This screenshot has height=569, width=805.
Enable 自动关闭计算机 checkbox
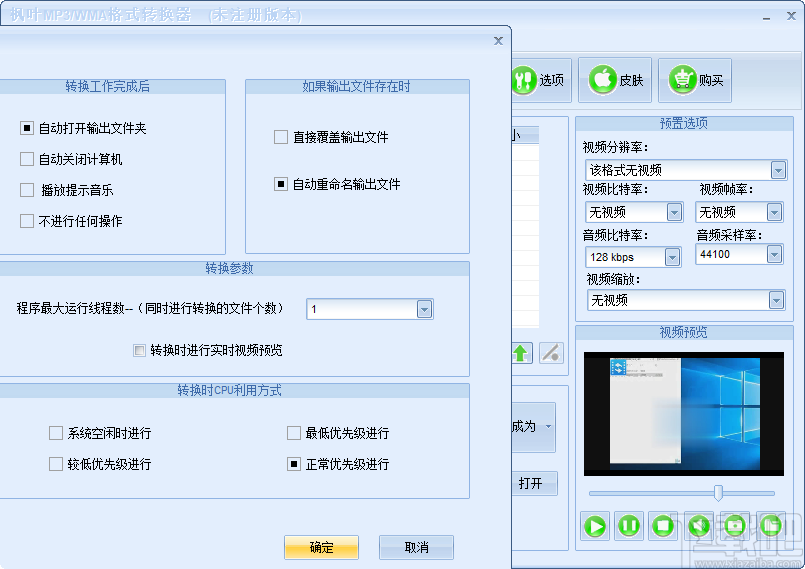27,159
